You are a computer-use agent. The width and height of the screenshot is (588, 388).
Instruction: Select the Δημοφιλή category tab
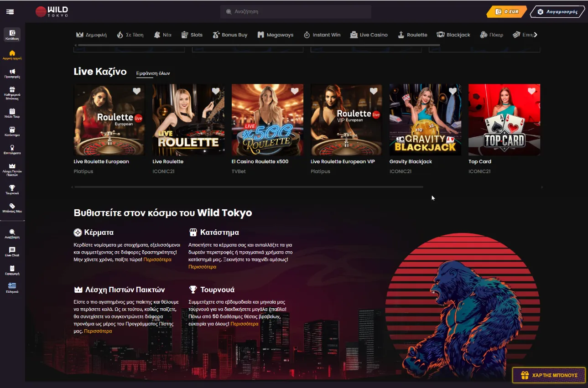(91, 35)
